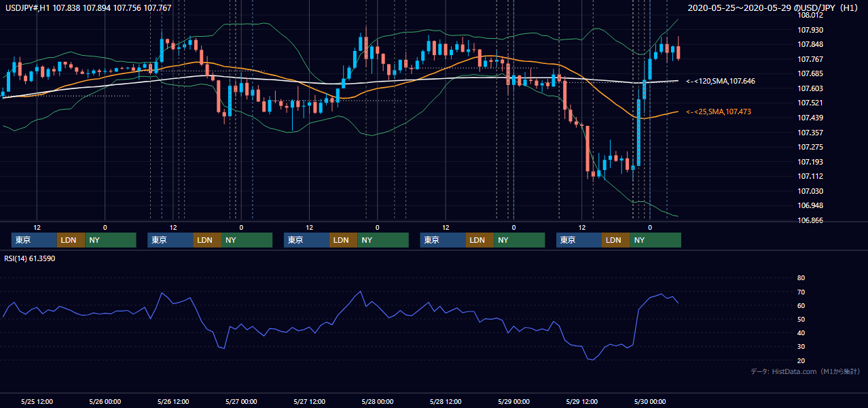The width and height of the screenshot is (868, 408).
Task: Select the NY session block above 5/26 00:00
Action: pyautogui.click(x=111, y=240)
